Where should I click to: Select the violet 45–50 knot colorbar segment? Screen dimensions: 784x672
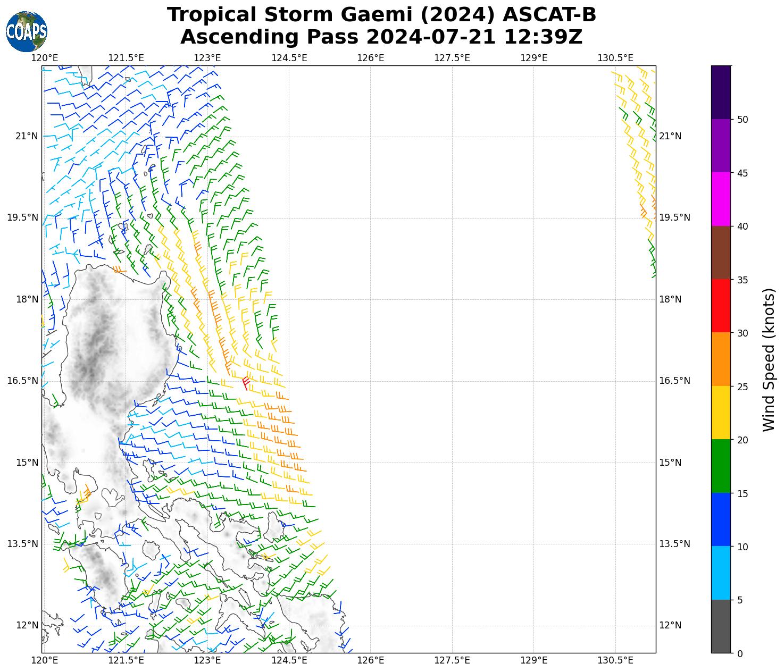coord(721,146)
